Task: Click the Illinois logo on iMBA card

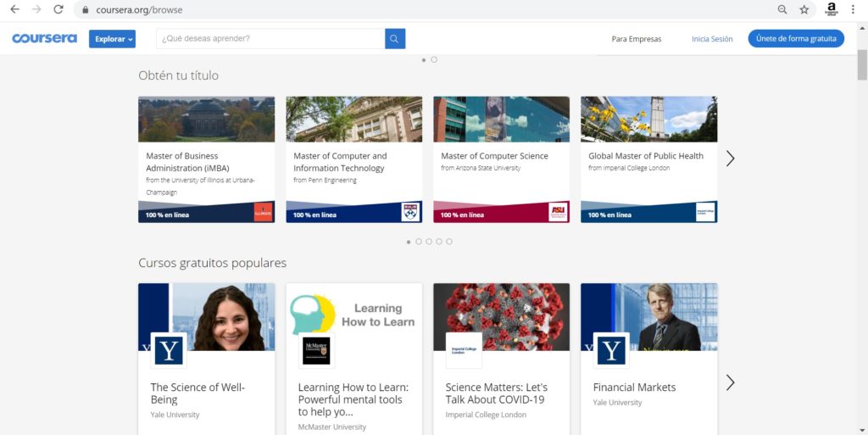Action: [x=263, y=212]
